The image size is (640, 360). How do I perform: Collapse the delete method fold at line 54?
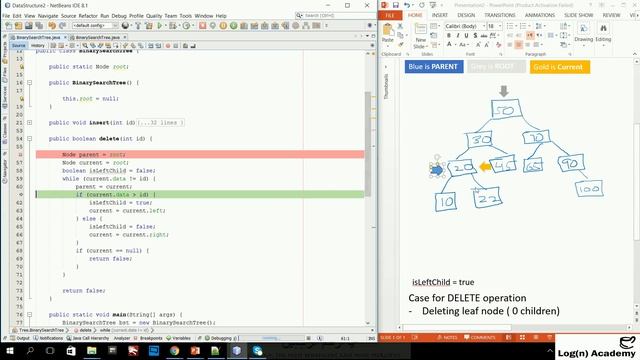point(29,139)
